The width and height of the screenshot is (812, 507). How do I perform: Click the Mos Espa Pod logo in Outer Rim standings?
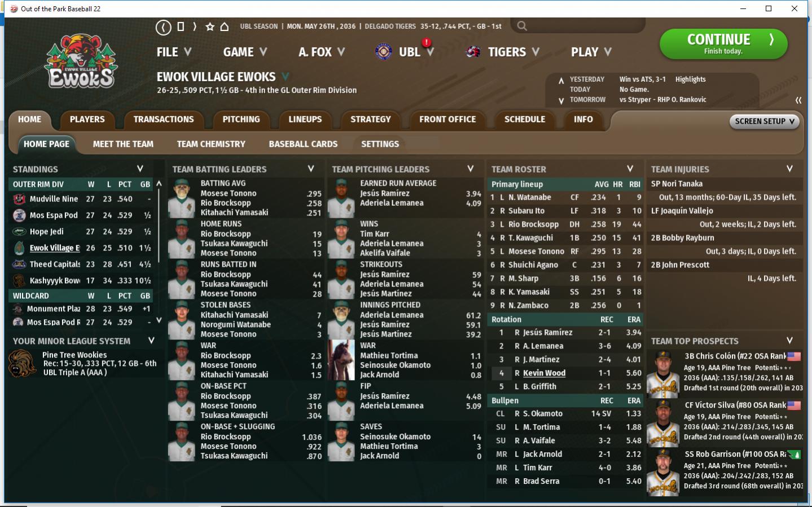tap(19, 215)
